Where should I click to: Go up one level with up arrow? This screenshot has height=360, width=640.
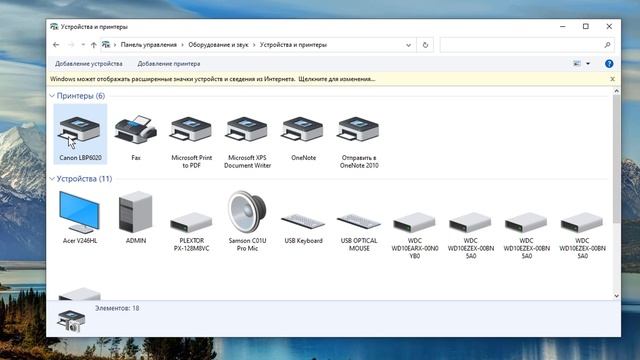pyautogui.click(x=93, y=45)
